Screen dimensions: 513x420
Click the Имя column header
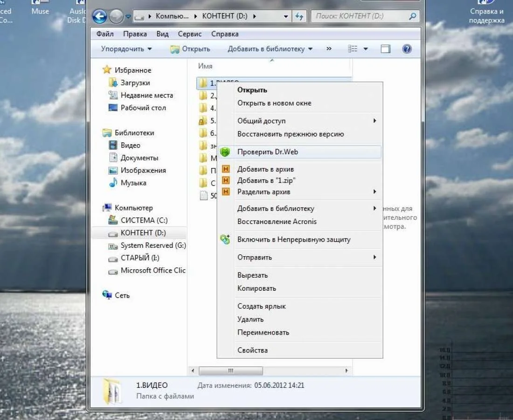point(205,66)
